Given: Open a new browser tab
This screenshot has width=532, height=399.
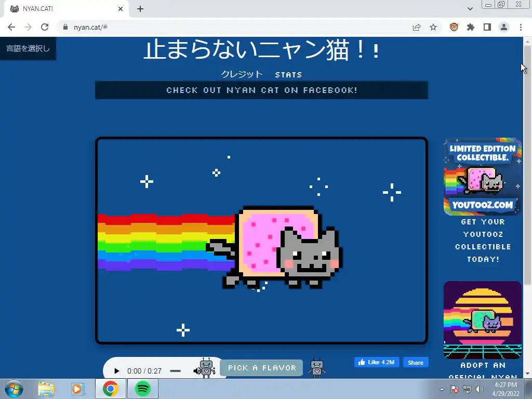Looking at the screenshot, I should point(140,9).
